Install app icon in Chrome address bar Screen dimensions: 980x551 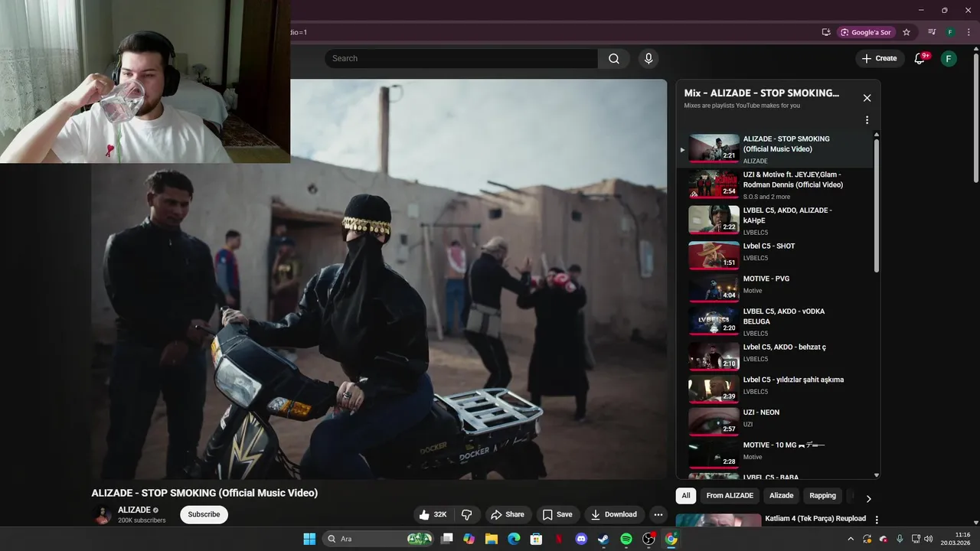tap(826, 32)
